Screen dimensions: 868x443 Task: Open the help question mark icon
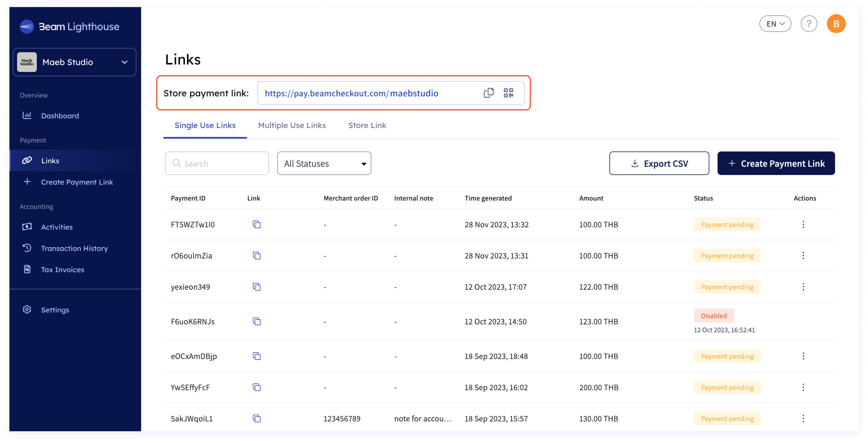pos(808,24)
